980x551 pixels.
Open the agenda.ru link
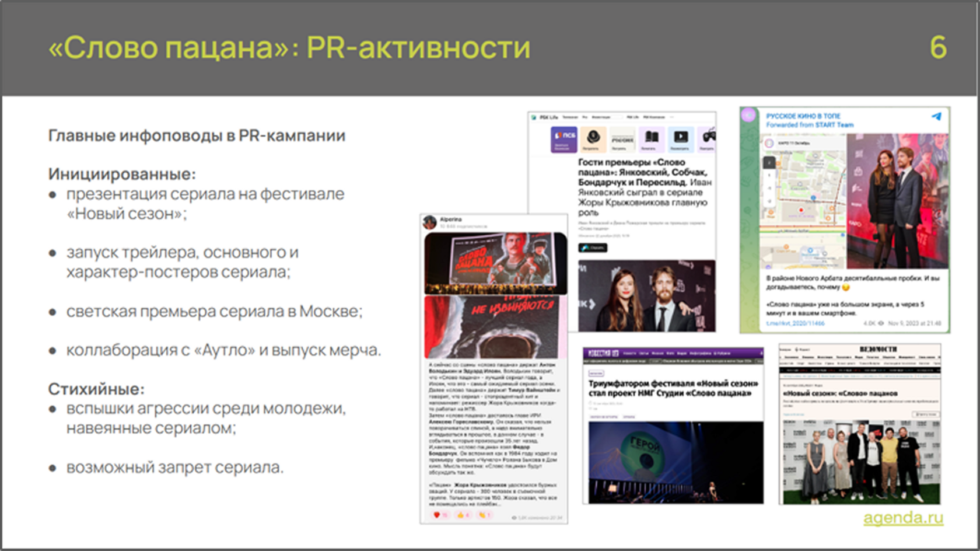[903, 518]
